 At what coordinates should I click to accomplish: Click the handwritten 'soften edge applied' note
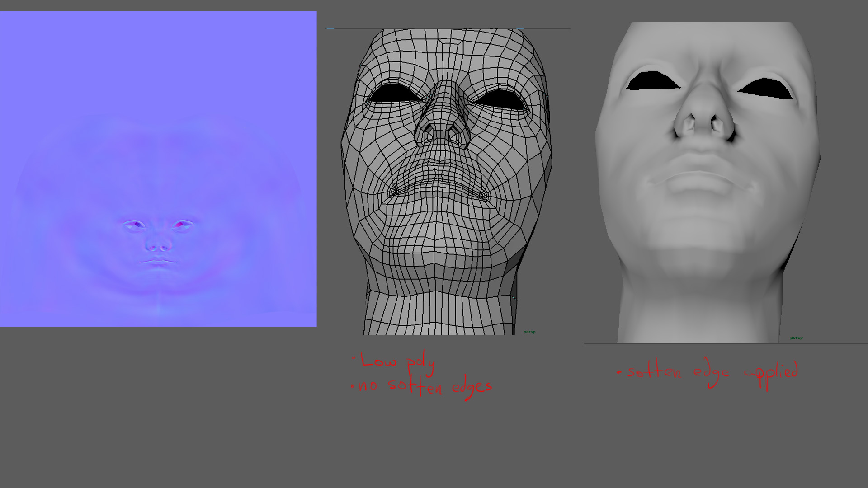pos(708,374)
